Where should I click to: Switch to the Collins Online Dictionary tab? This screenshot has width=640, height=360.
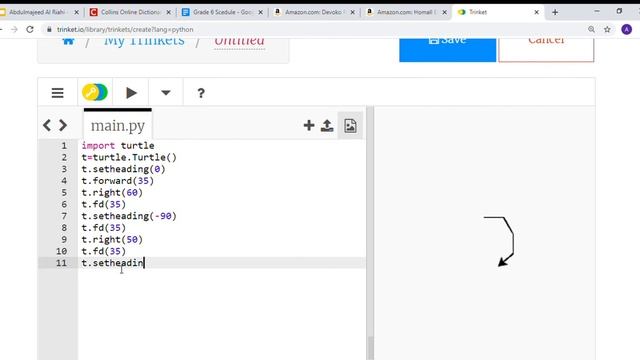131,12
